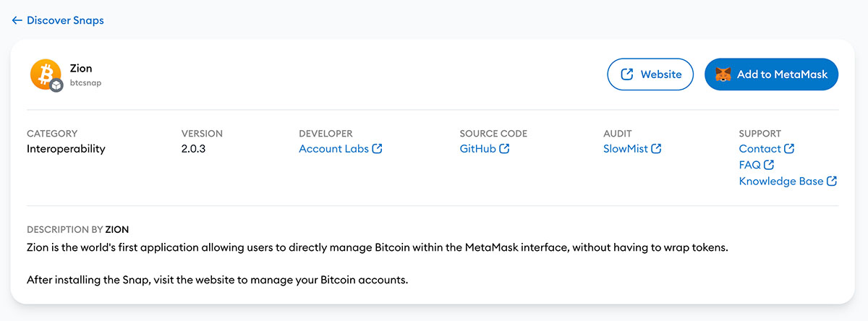
Task: Visit the Knowledge Base link
Action: tap(781, 181)
